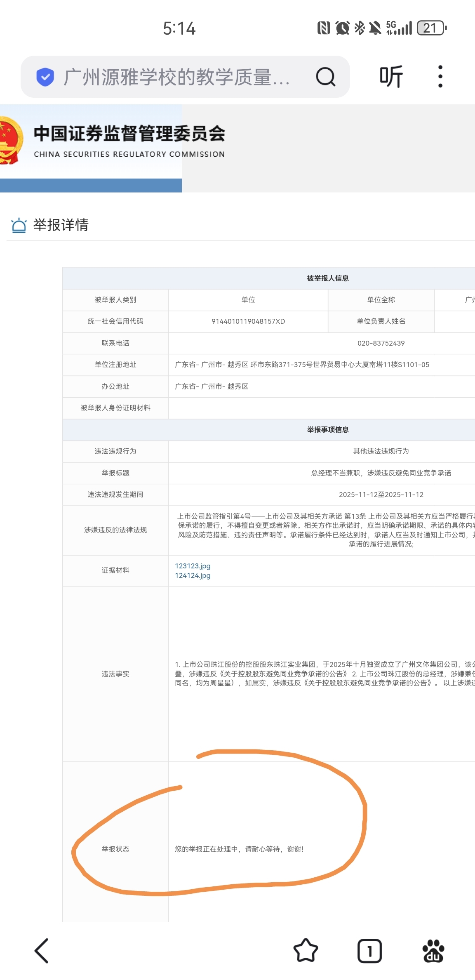
Task: Tap report title 总经理不当兼职 text
Action: tap(381, 473)
